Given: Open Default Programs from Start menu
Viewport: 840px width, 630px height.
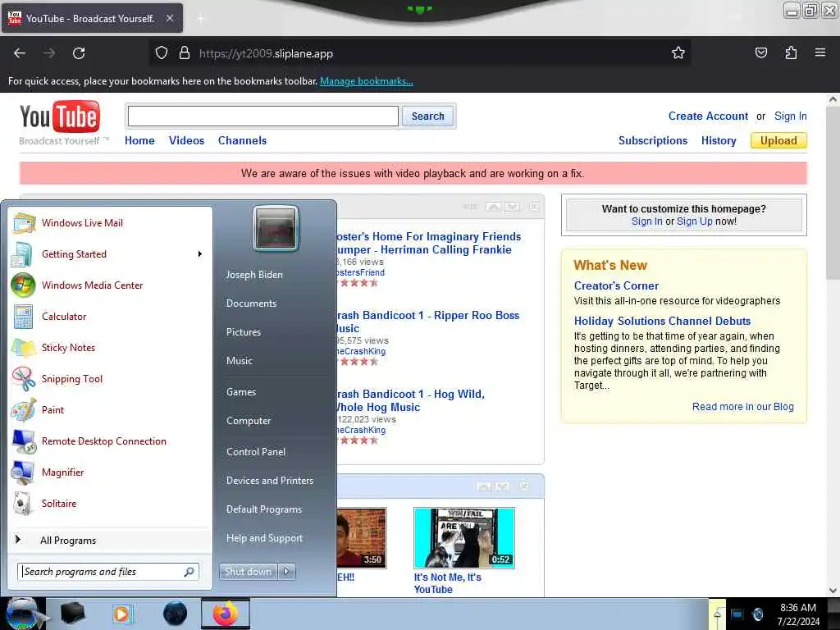Looking at the screenshot, I should click(x=264, y=509).
